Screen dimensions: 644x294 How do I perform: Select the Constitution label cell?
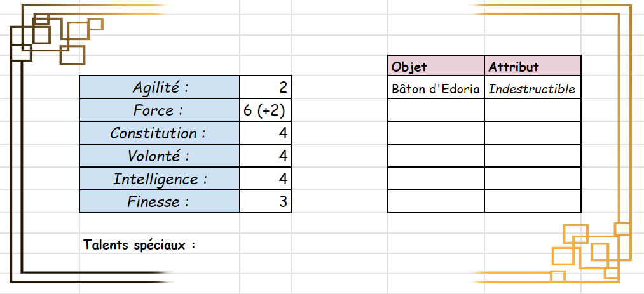coord(160,133)
